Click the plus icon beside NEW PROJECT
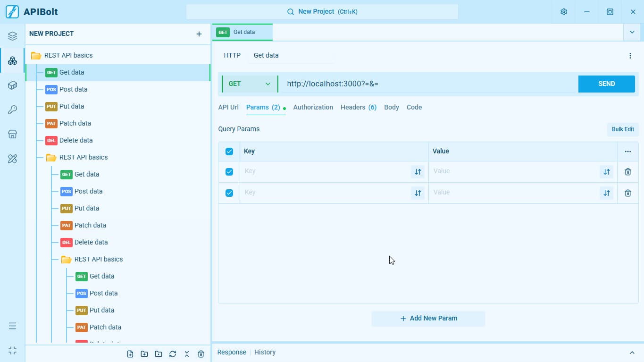This screenshot has height=362, width=644. [x=199, y=34]
